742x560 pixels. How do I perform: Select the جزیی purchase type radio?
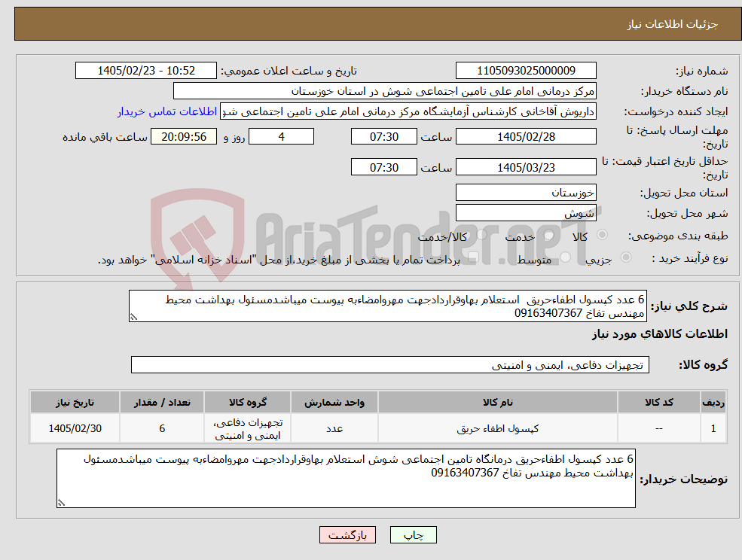tap(625, 257)
